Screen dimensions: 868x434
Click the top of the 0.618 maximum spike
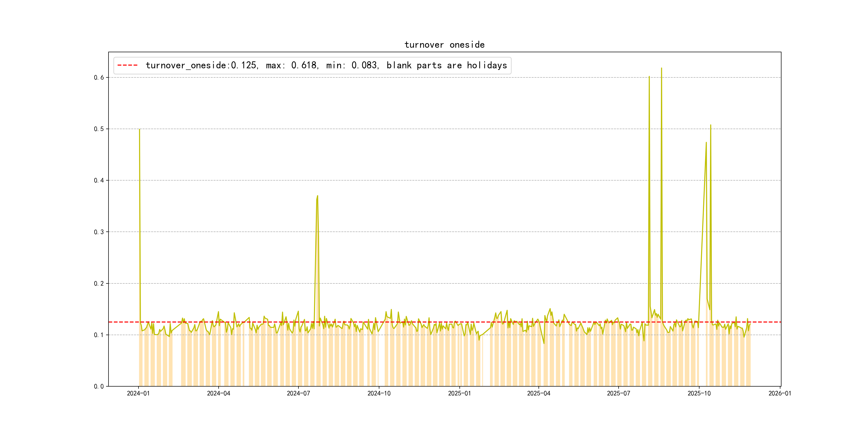point(661,68)
